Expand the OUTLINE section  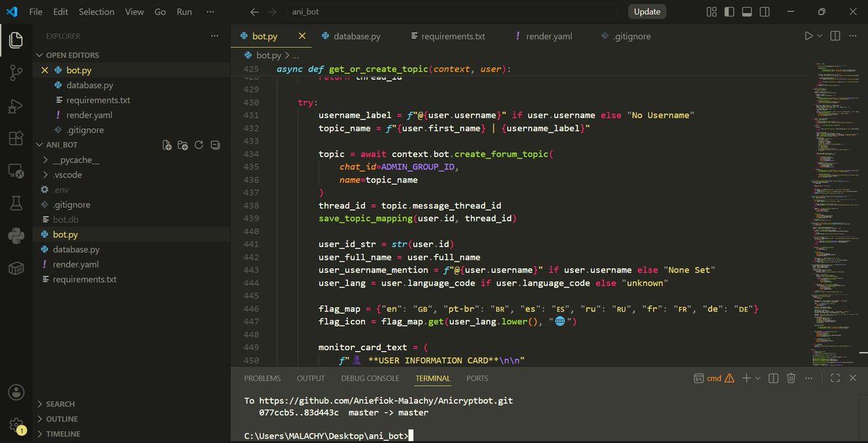pos(61,419)
